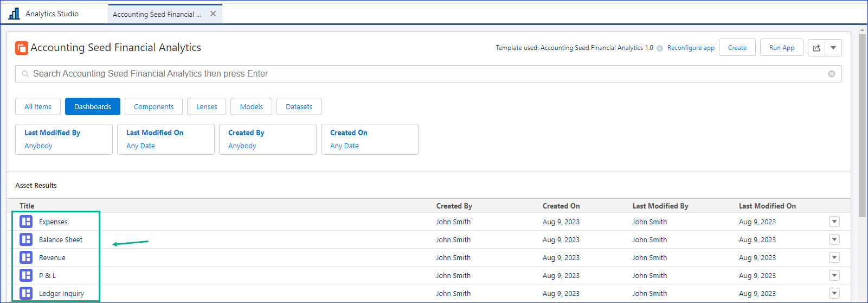
Task: Select the Dashboards filter tab
Action: coord(93,106)
